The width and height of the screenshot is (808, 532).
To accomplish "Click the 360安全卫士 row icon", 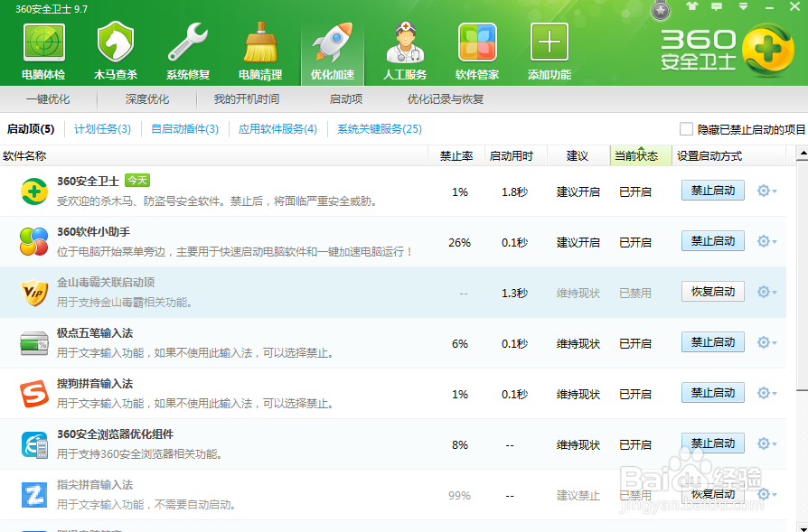I will pos(34,191).
